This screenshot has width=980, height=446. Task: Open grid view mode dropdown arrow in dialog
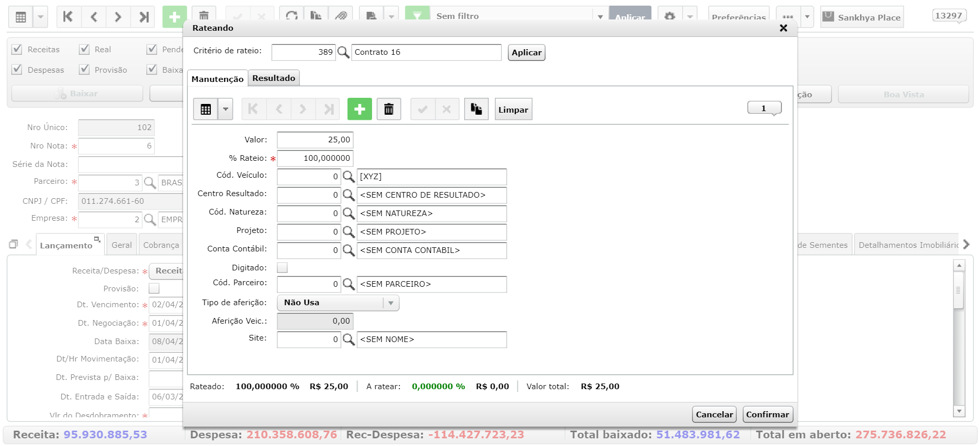point(225,109)
